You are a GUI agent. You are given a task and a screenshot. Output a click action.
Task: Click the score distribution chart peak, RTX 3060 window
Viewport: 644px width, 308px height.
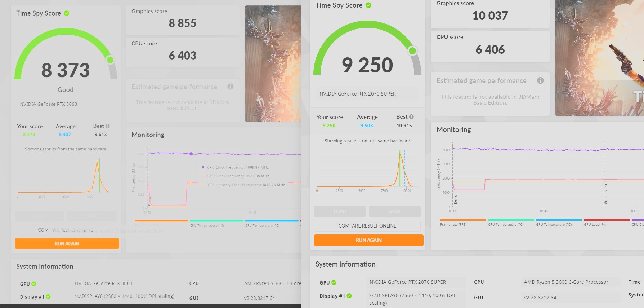point(97,162)
